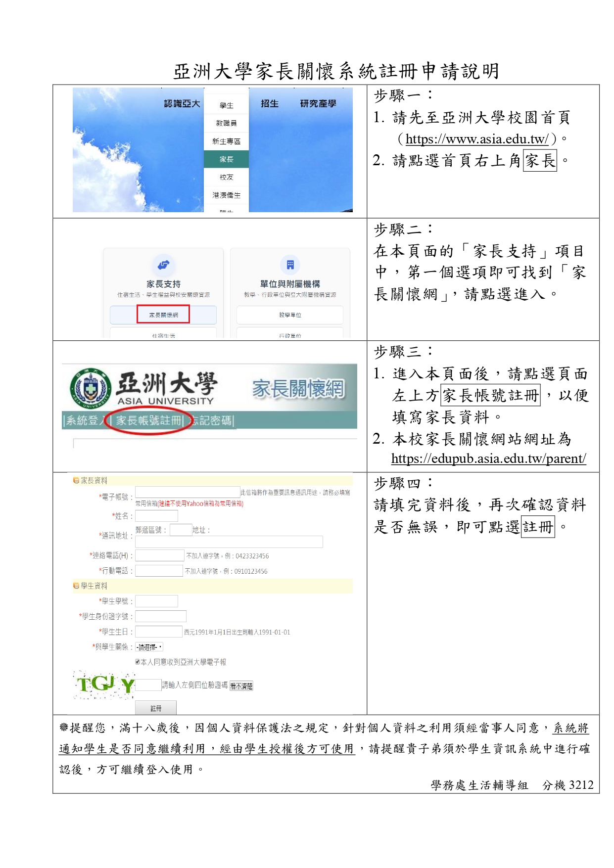This screenshot has height=868, width=614.
Task: Click the TGJY captcha image
Action: 104,685
